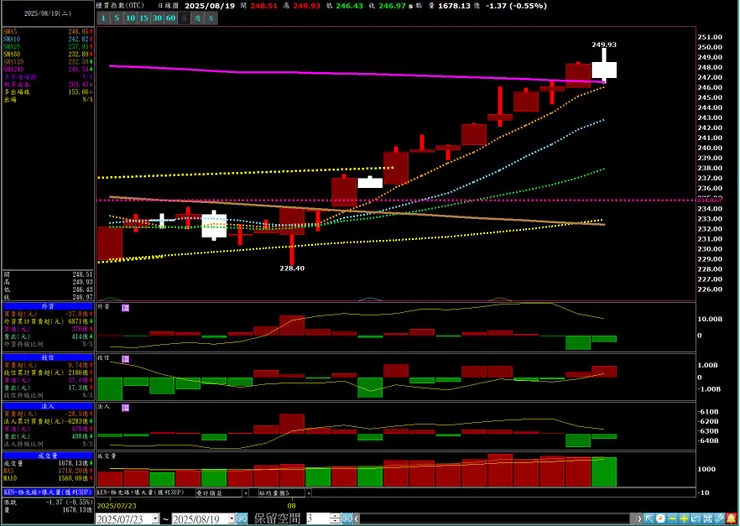Click the last green volume bar
The image size is (740, 526).
pos(604,471)
